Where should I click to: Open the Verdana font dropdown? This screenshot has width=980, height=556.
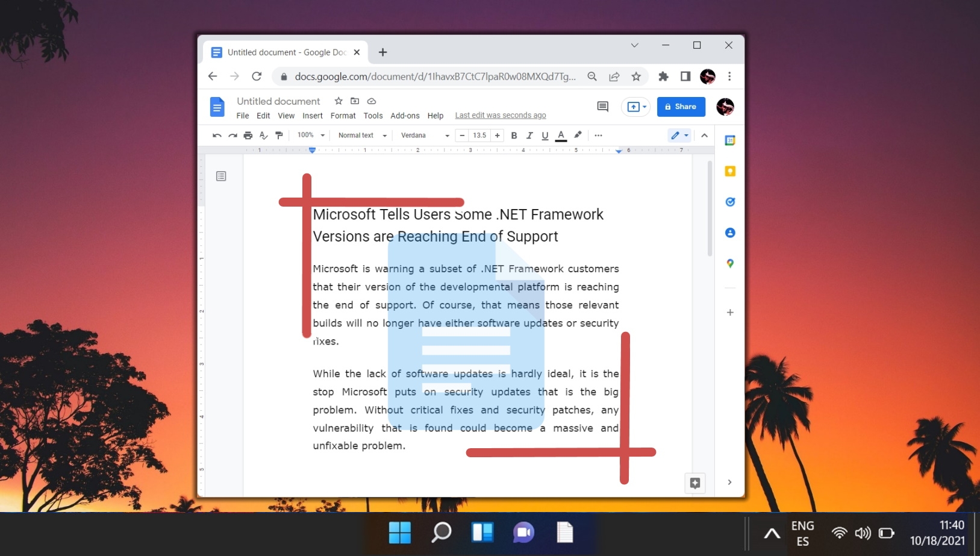pyautogui.click(x=423, y=135)
